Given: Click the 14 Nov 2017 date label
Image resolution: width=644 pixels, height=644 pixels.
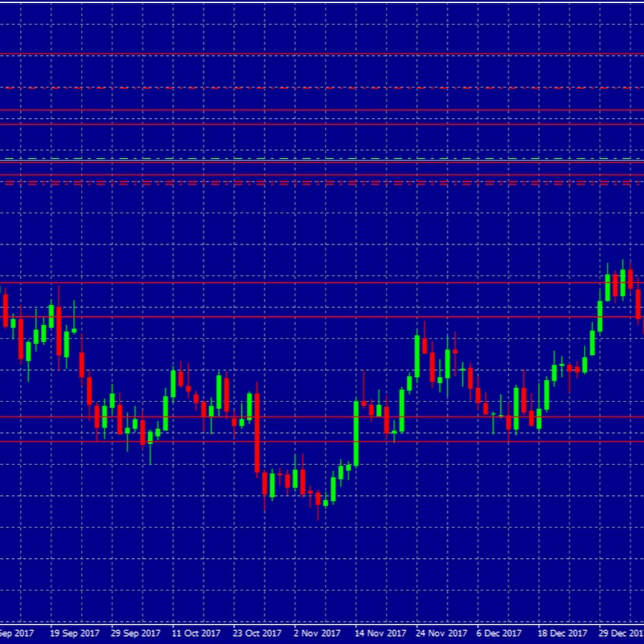Looking at the screenshot, I should click(x=381, y=633).
